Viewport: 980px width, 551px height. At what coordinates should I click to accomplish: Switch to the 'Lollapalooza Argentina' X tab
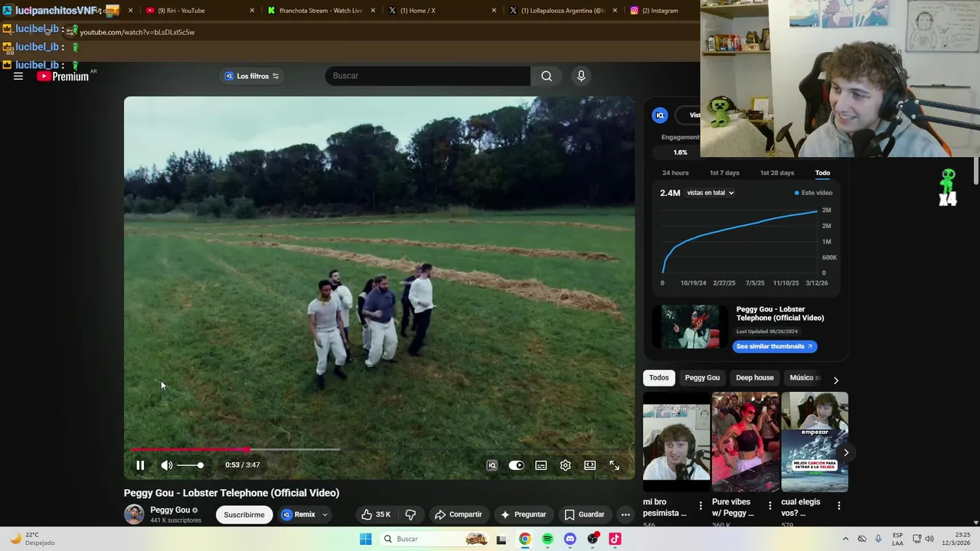pos(563,11)
